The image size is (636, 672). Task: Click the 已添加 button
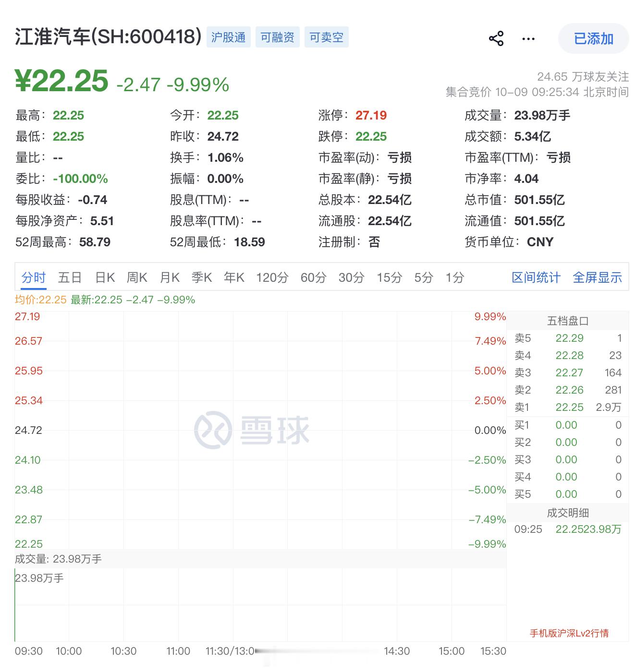click(594, 38)
